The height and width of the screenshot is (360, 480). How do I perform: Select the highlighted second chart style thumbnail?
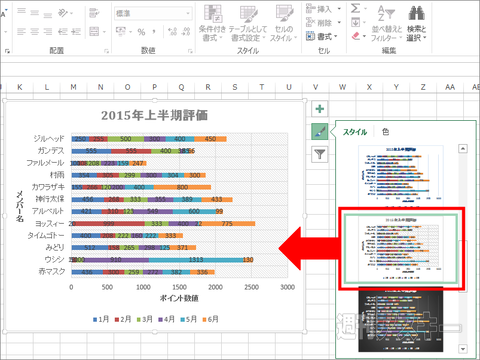(x=401, y=249)
